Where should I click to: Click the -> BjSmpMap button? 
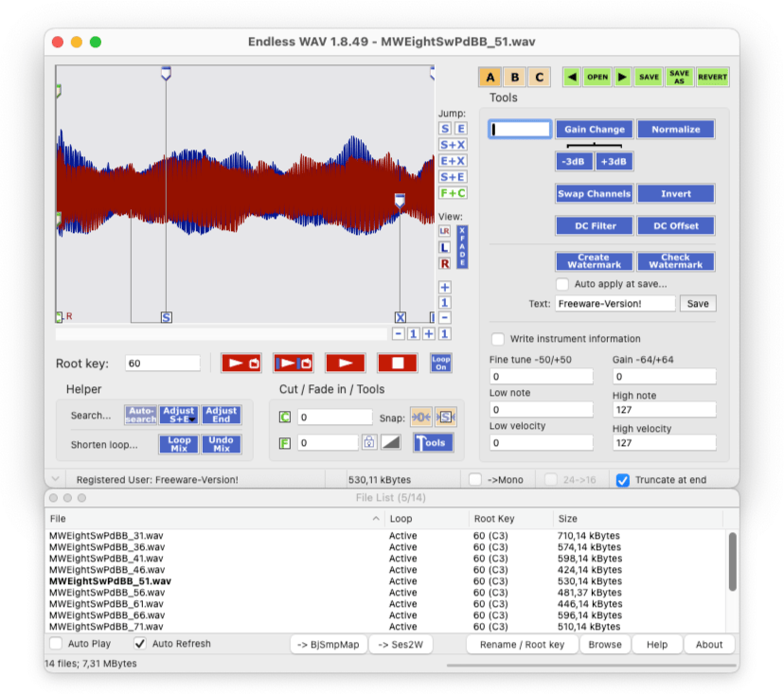pyautogui.click(x=329, y=645)
